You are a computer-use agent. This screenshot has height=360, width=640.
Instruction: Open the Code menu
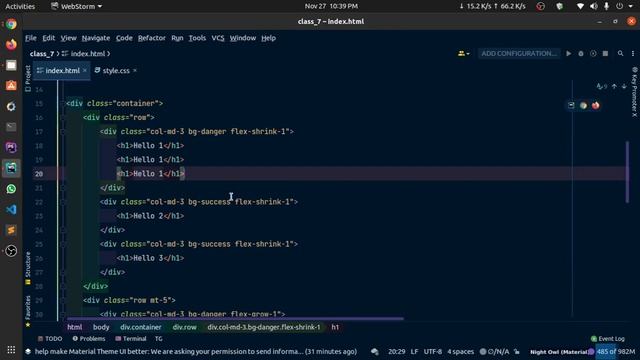tap(124, 38)
